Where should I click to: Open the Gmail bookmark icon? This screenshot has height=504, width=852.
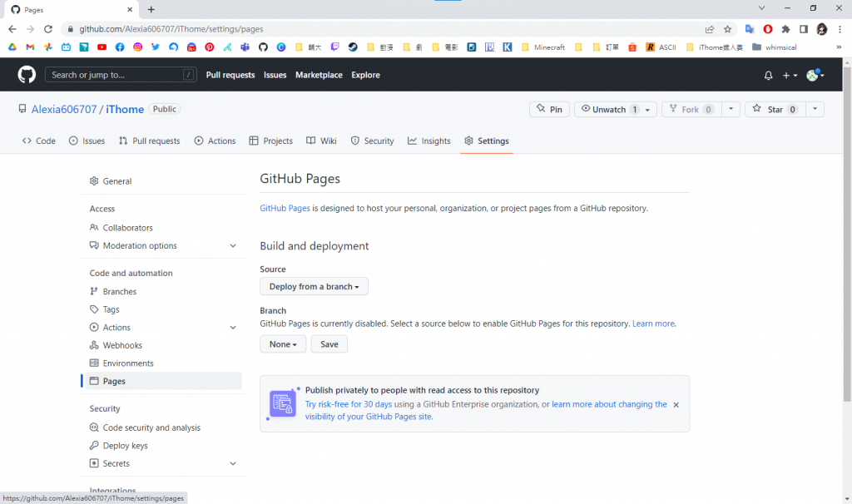30,47
